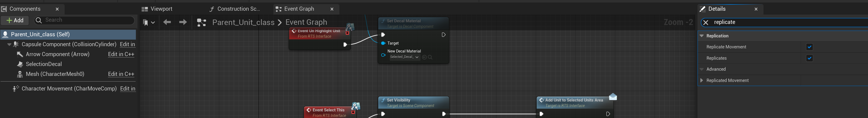Viewport: 868px width, 118px height.
Task: Click the interface message envelope icon
Action: [613, 97]
